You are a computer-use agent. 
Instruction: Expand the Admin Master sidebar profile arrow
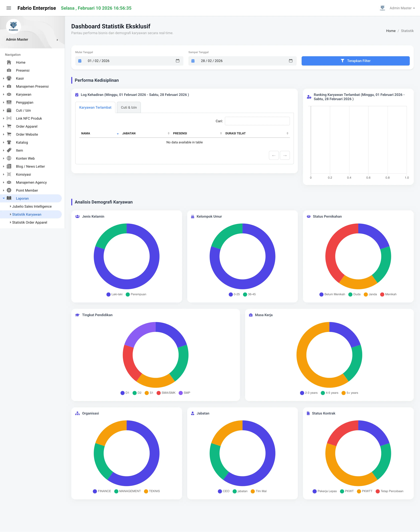point(57,40)
